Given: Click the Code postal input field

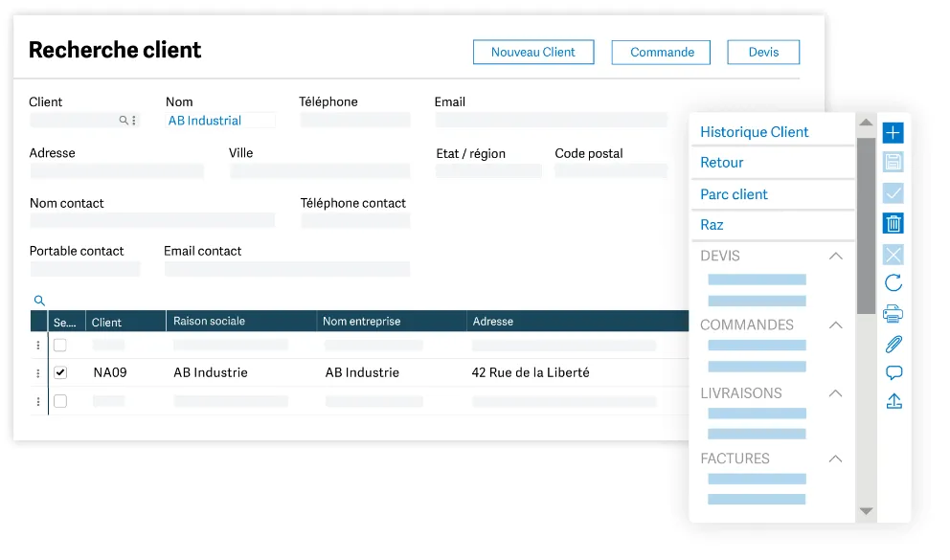Looking at the screenshot, I should click(611, 170).
